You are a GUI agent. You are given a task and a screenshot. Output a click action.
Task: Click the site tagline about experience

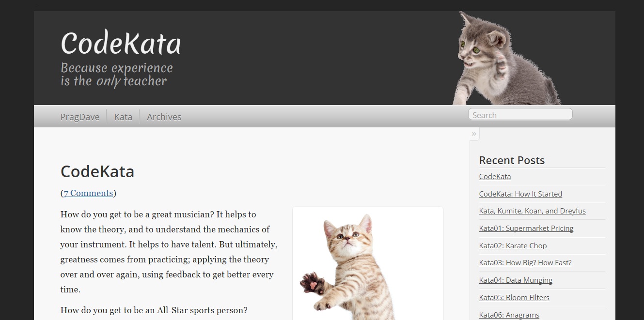tap(117, 75)
